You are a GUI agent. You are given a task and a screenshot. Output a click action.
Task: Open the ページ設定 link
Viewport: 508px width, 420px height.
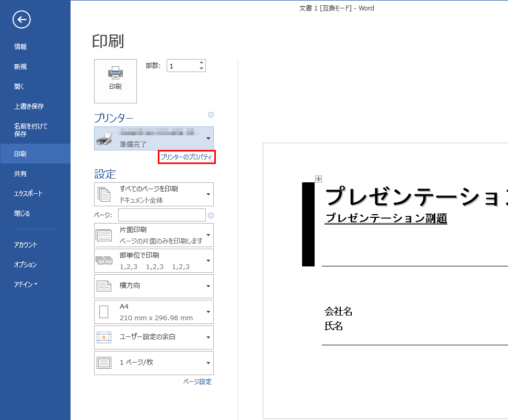pos(197,382)
